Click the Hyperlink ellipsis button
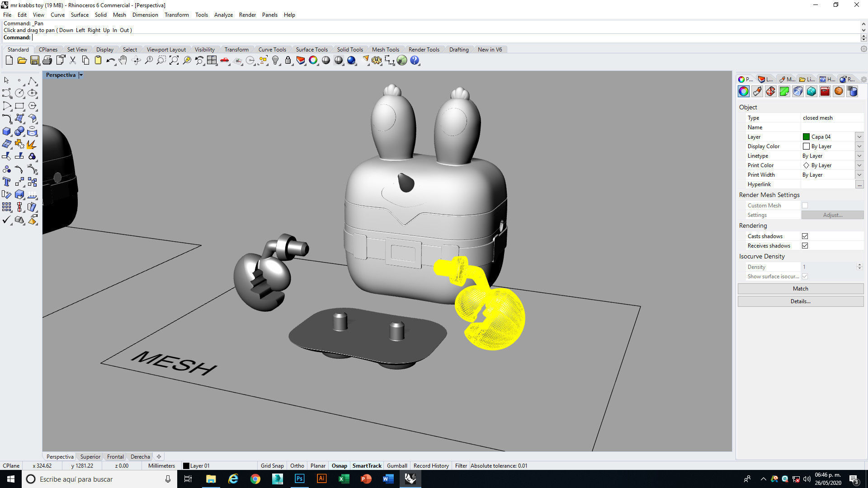Image resolution: width=868 pixels, height=488 pixels. point(859,184)
